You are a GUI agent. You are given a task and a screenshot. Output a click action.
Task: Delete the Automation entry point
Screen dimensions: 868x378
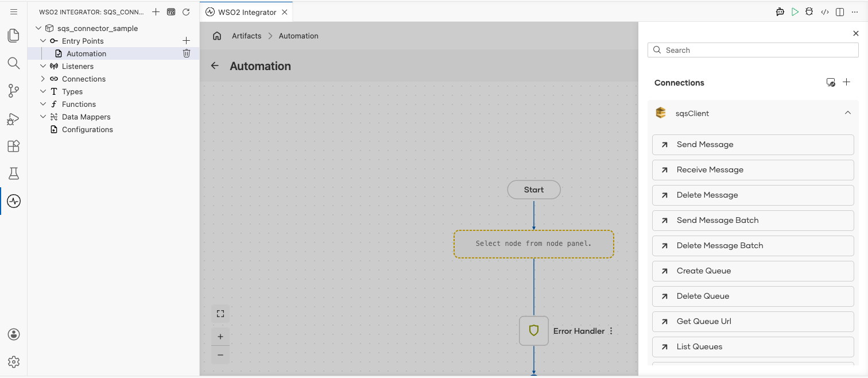pos(187,53)
